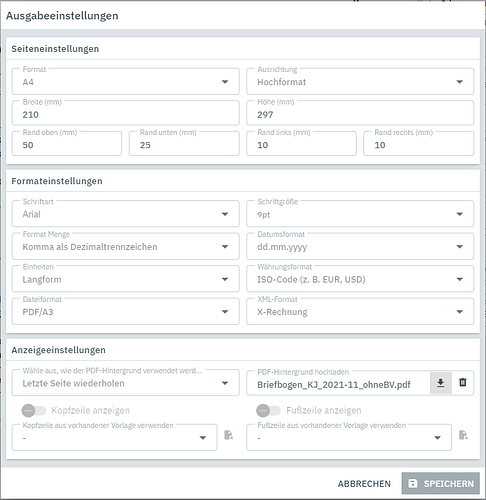This screenshot has width=486, height=500.
Task: Open PDF-Hintergrund usage dropdown Letzte Seite wiederholen
Action: coord(126,383)
